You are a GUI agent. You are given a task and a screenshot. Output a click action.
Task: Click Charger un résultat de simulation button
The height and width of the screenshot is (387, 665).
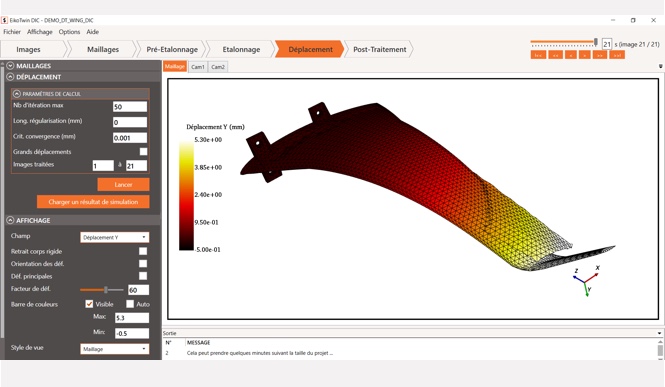[93, 202]
